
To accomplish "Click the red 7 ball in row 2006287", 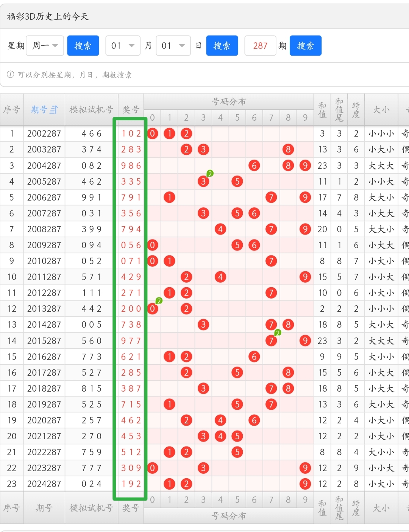I will 271,197.
